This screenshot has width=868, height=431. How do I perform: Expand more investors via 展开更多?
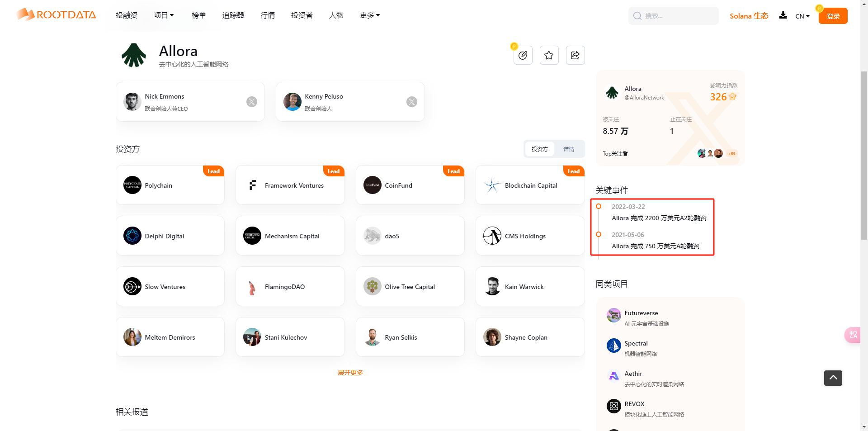pyautogui.click(x=350, y=373)
